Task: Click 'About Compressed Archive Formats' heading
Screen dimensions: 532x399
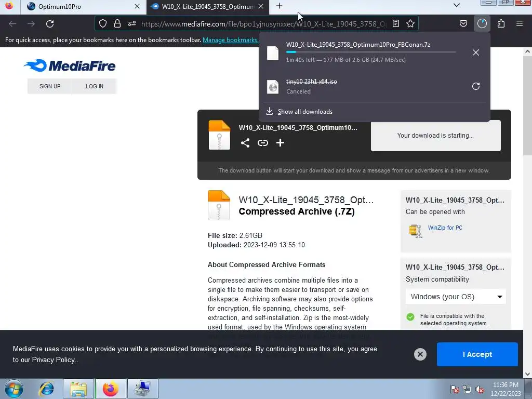Action: coord(267,264)
